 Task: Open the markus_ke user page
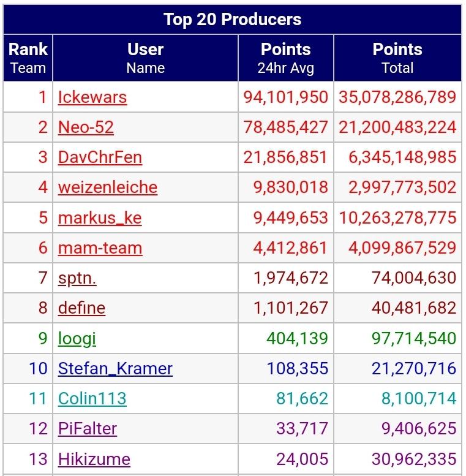(100, 217)
